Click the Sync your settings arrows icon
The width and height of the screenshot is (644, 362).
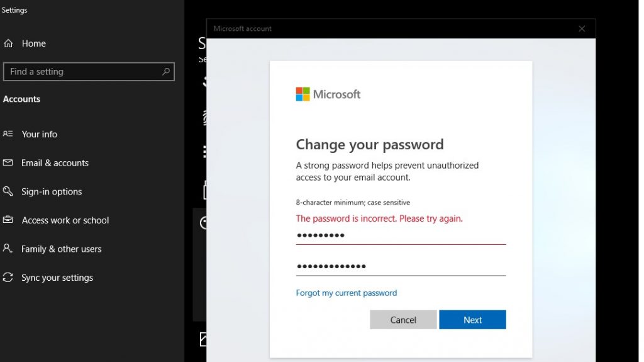click(8, 278)
